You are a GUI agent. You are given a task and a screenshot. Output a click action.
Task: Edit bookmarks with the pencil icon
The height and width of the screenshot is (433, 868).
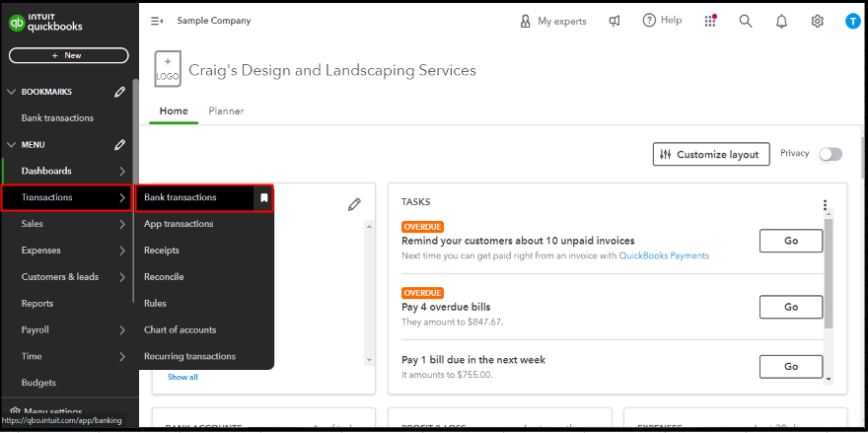click(119, 92)
